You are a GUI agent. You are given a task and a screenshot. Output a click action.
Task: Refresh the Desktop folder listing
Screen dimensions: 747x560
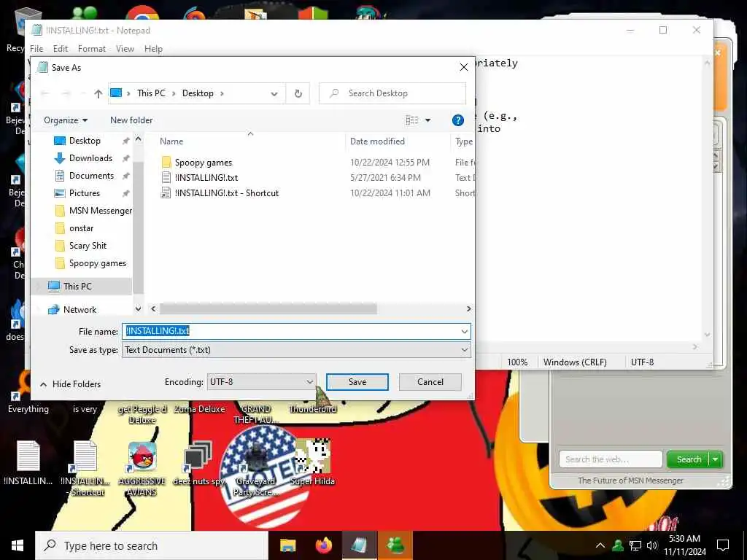click(298, 94)
